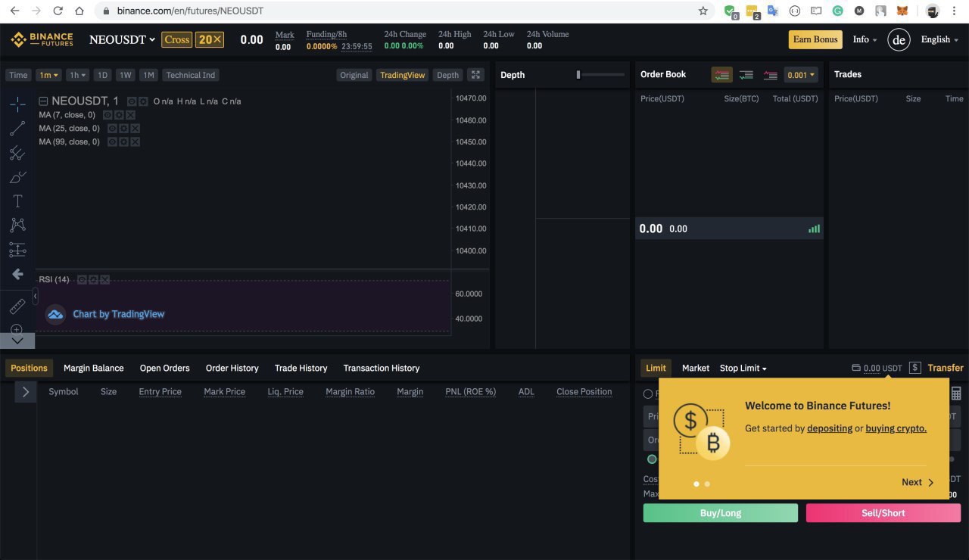Toggle visibility of RSI (14) indicator
The height and width of the screenshot is (560, 969).
[82, 280]
